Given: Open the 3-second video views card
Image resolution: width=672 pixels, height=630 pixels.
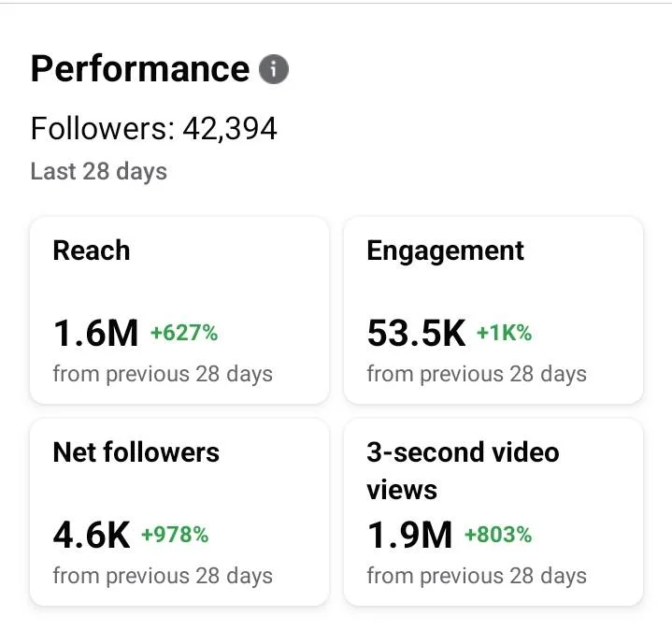Looking at the screenshot, I should pyautogui.click(x=493, y=512).
